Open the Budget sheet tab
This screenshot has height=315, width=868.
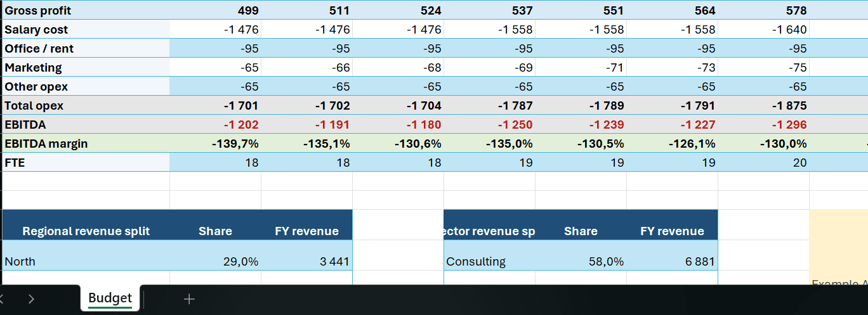(x=110, y=299)
